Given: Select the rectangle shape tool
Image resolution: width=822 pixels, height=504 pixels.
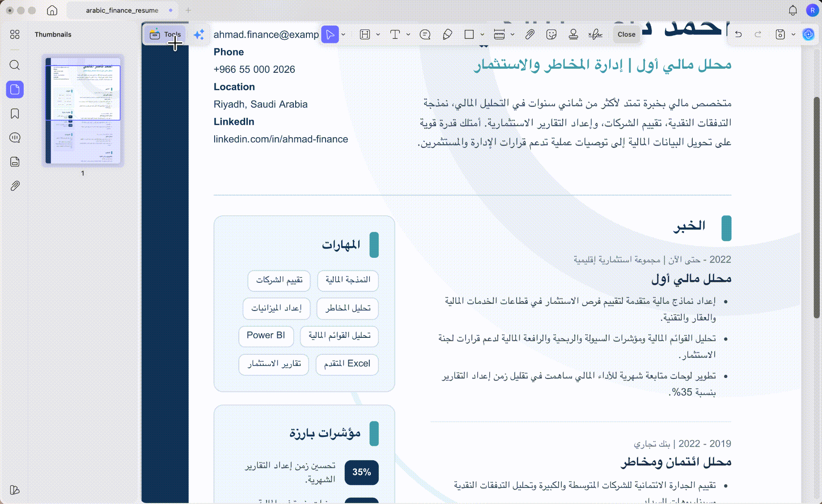Looking at the screenshot, I should pos(469,34).
